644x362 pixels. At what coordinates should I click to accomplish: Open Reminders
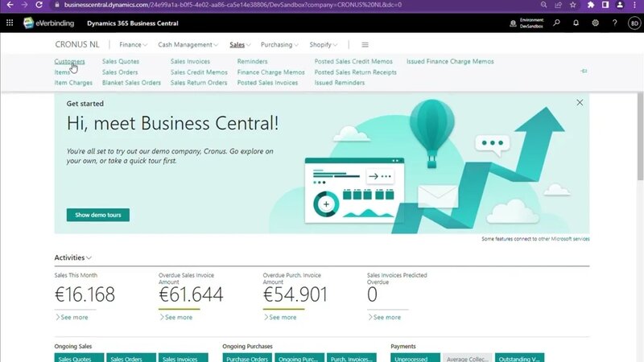click(x=252, y=62)
